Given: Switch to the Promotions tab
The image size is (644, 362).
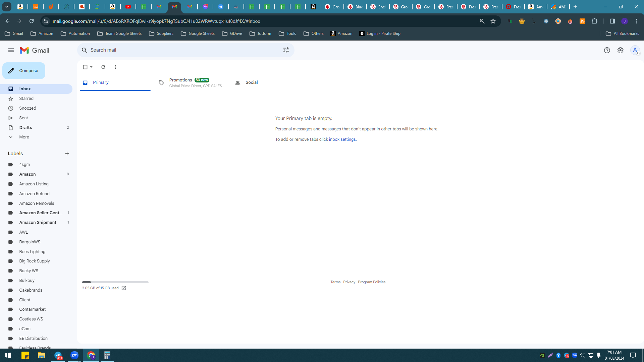Looking at the screenshot, I should tap(192, 82).
